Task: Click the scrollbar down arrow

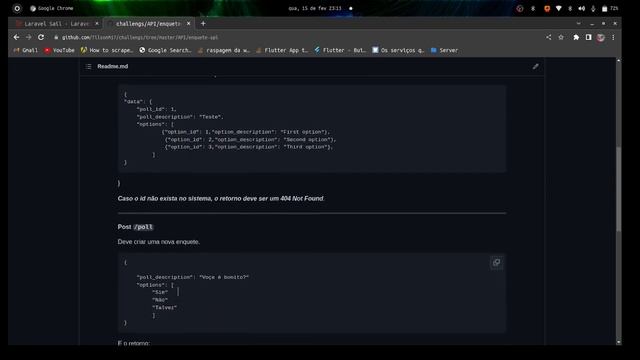Action: pyautogui.click(x=618, y=342)
